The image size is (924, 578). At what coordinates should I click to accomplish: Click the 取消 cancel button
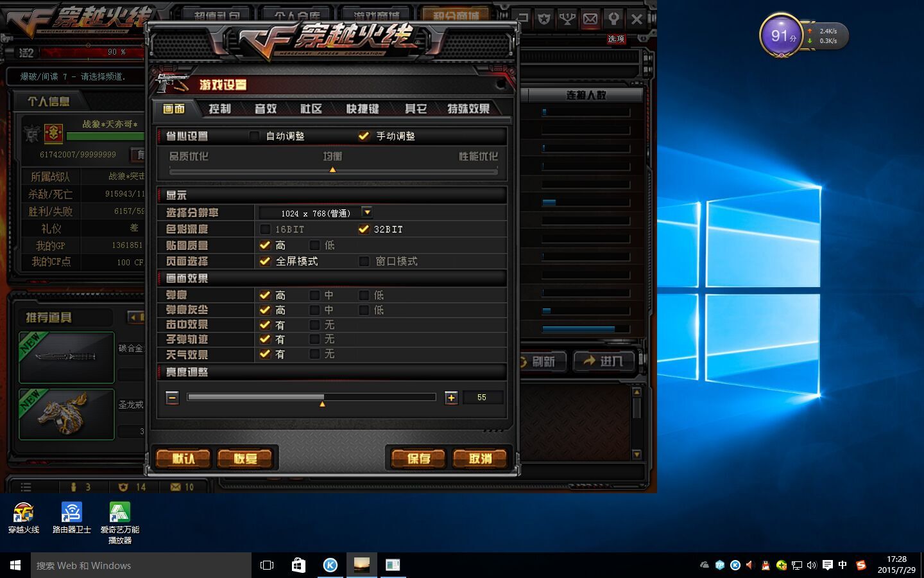coord(480,459)
